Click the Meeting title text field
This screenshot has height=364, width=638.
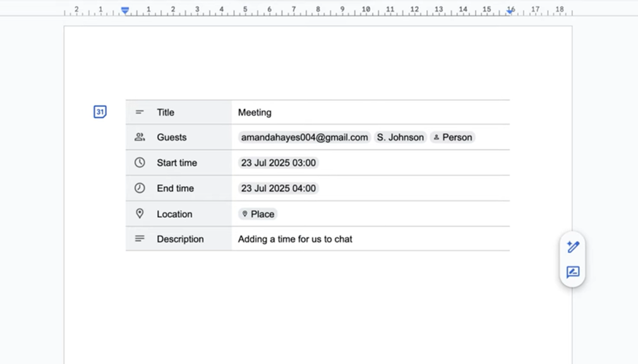[255, 112]
